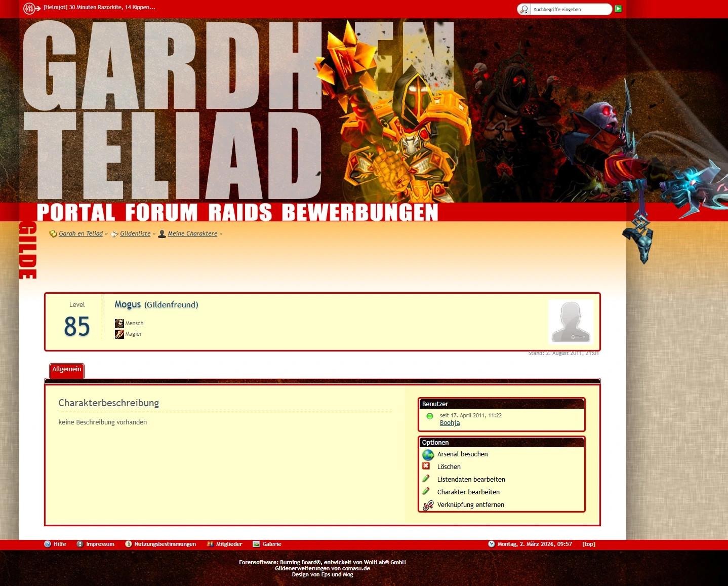Viewport: 728px width, 586px height.
Task: Click the green search submit arrow
Action: coord(618,9)
